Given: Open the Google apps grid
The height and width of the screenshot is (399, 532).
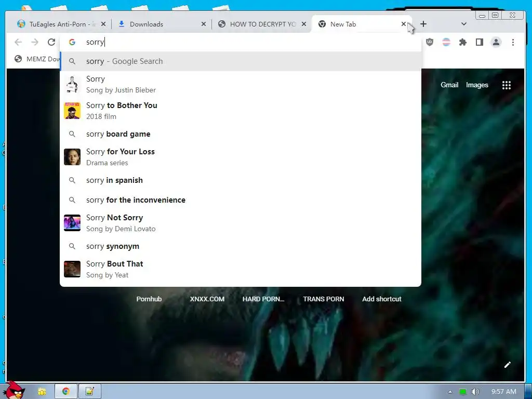Looking at the screenshot, I should click(507, 85).
